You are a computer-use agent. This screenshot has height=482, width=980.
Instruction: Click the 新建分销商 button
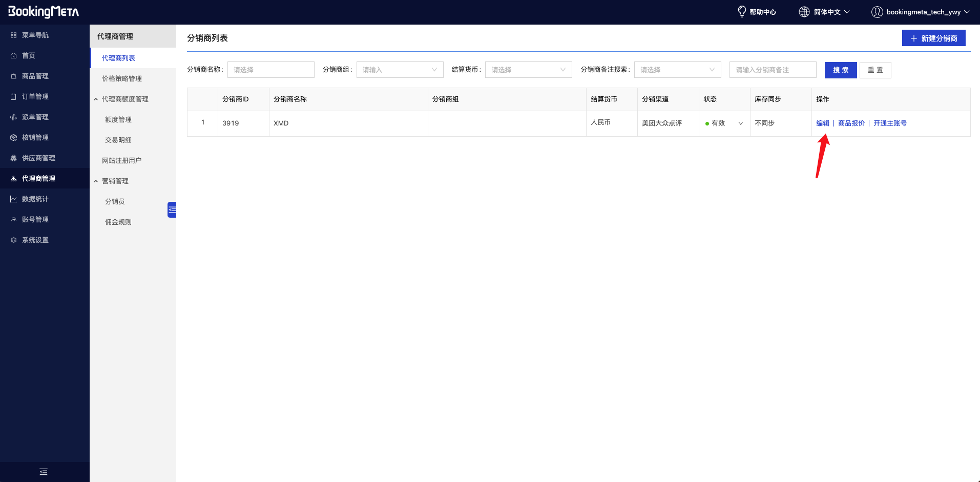pos(933,38)
